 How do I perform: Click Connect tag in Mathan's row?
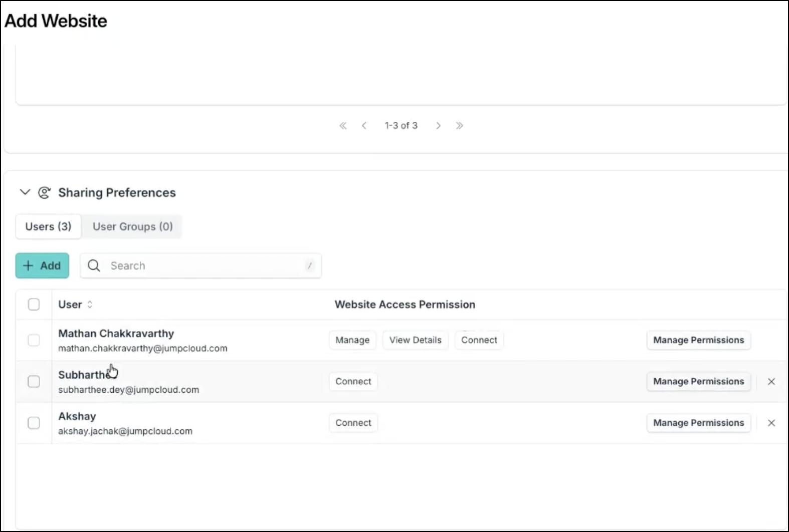(479, 340)
